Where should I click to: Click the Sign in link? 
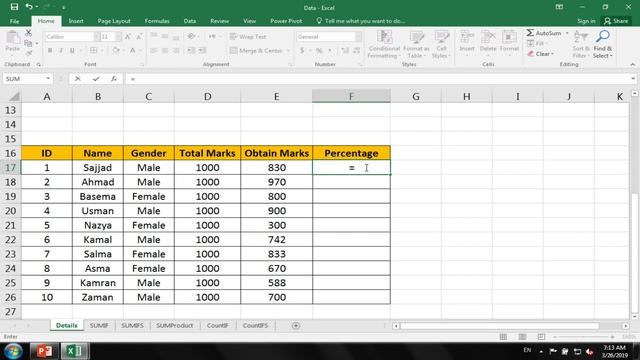pos(586,21)
